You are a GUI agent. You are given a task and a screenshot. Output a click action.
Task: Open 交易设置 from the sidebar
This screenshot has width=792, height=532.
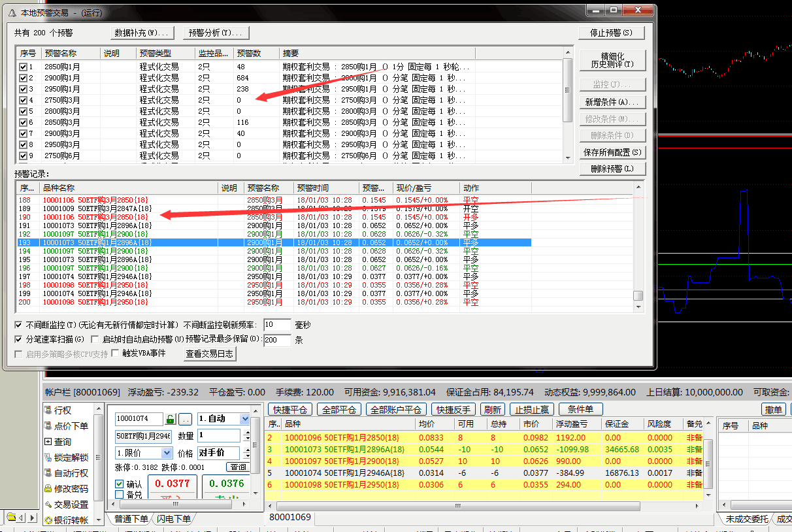(48, 505)
